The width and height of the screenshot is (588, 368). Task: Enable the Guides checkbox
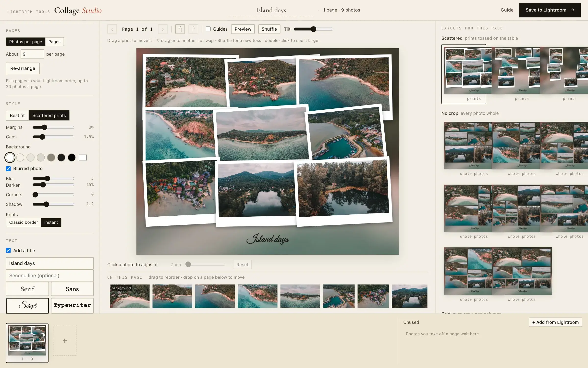coord(208,29)
